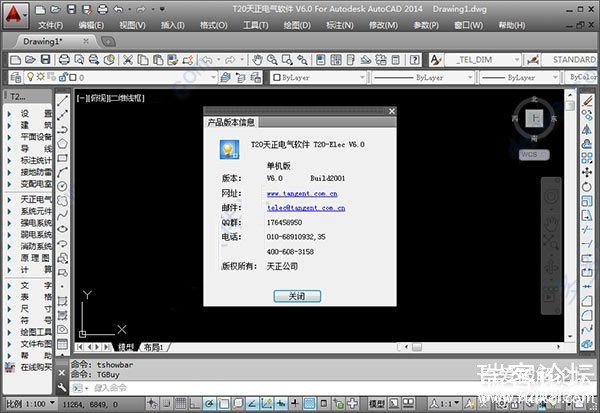Toggle Polar Tracking in status bar
The height and width of the screenshot is (413, 600).
point(209,403)
